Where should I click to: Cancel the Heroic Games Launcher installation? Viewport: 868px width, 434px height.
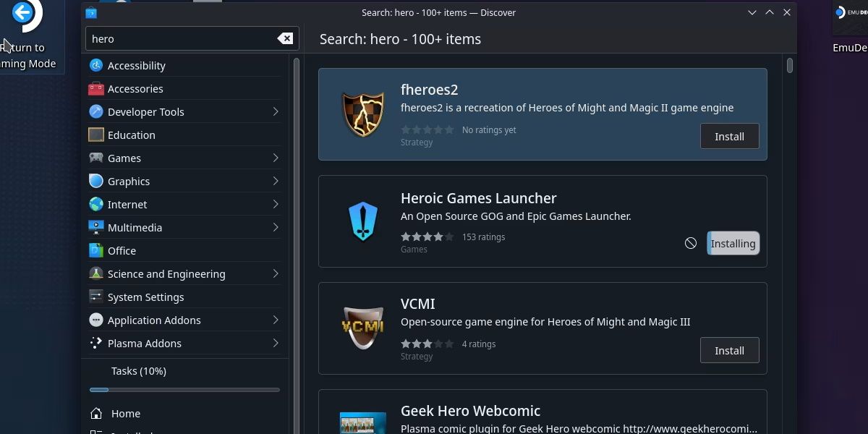point(691,243)
